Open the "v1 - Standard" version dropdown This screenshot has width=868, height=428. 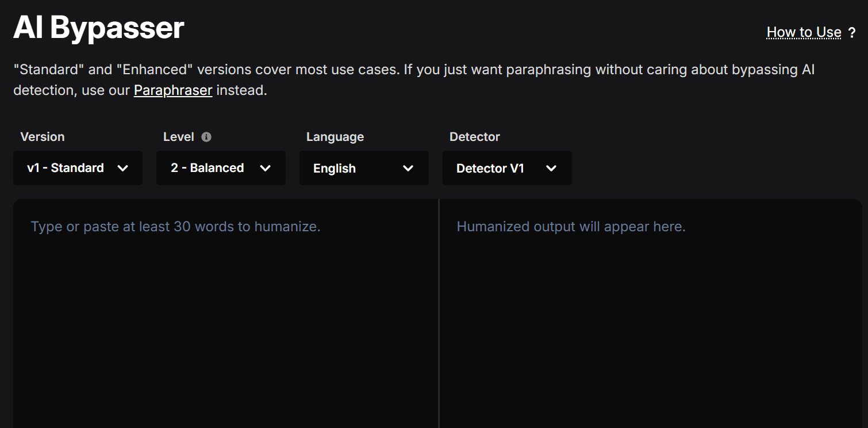click(x=78, y=168)
